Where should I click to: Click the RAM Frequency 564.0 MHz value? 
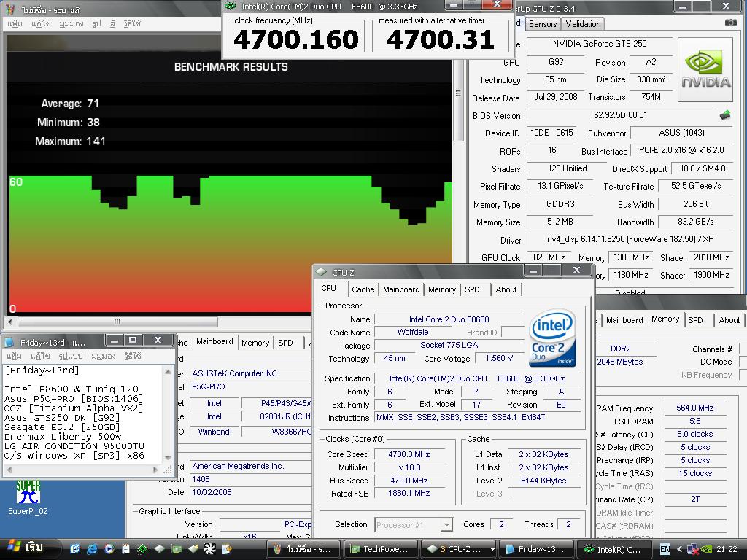695,408
